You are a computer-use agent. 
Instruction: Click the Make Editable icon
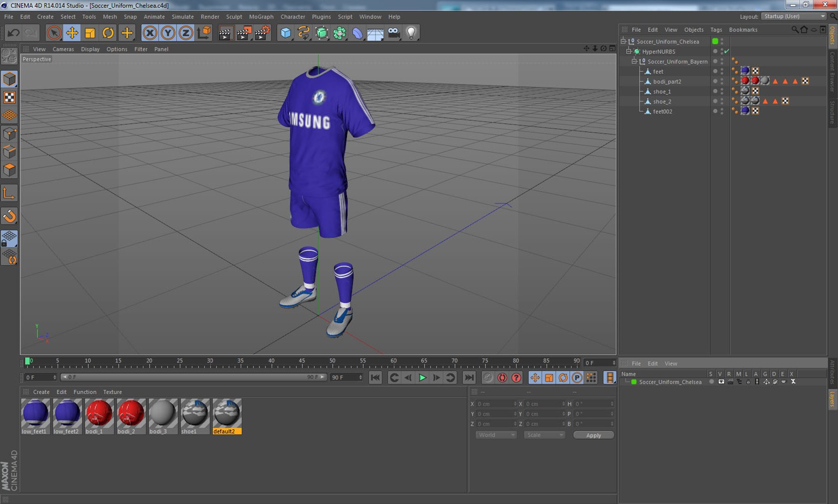(x=9, y=56)
